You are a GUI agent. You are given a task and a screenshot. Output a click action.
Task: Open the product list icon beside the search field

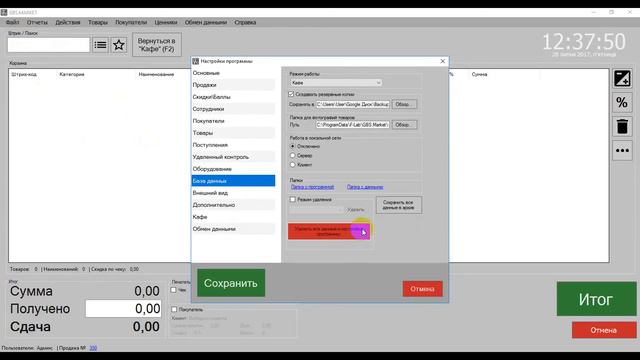(x=100, y=45)
